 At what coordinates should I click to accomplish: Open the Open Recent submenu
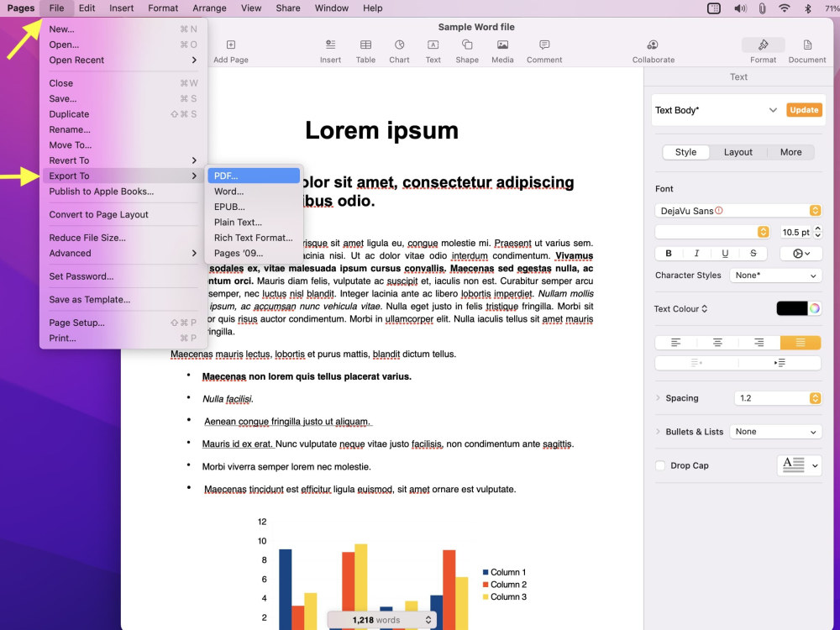pyautogui.click(x=123, y=60)
